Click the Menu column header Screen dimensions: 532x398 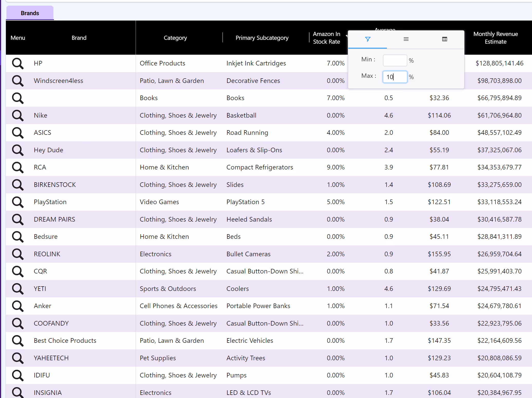click(x=18, y=38)
